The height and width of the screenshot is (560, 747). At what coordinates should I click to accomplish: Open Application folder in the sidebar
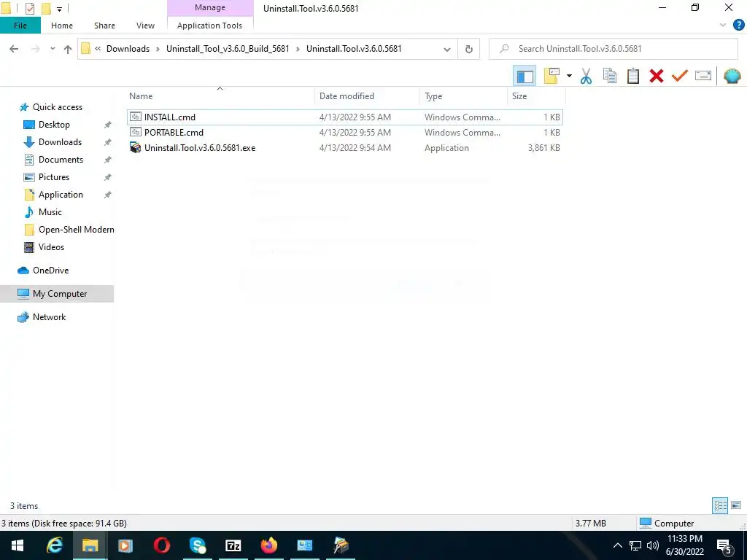coord(61,195)
